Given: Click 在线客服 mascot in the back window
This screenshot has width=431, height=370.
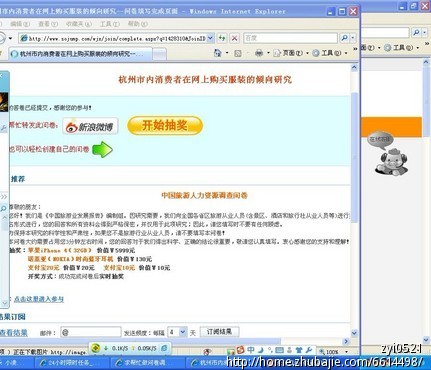Looking at the screenshot, I should coord(391,162).
